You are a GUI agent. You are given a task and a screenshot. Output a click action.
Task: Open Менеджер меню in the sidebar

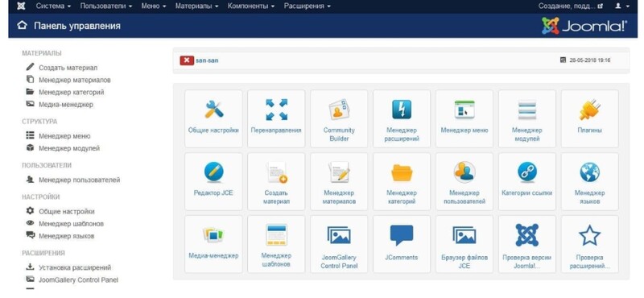(58, 135)
